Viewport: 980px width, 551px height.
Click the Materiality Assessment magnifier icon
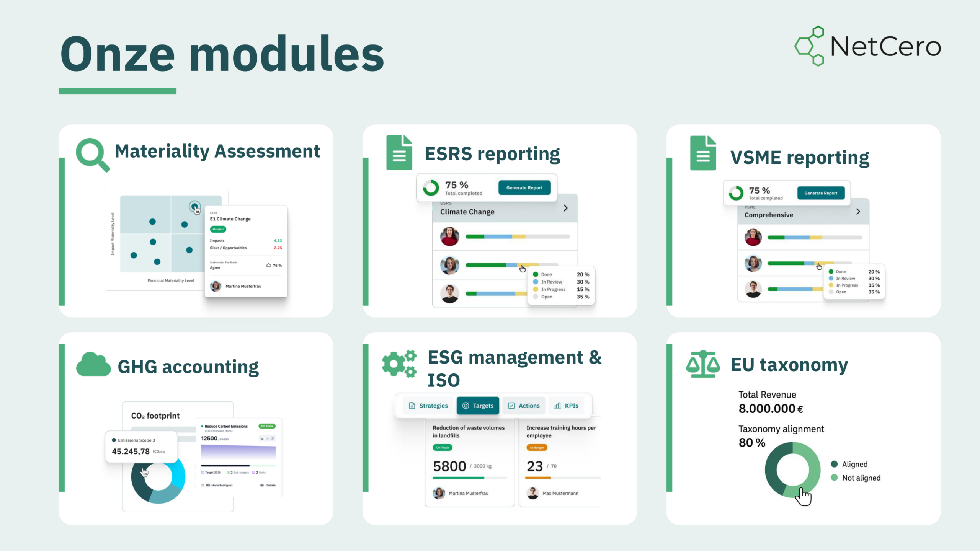tap(92, 154)
